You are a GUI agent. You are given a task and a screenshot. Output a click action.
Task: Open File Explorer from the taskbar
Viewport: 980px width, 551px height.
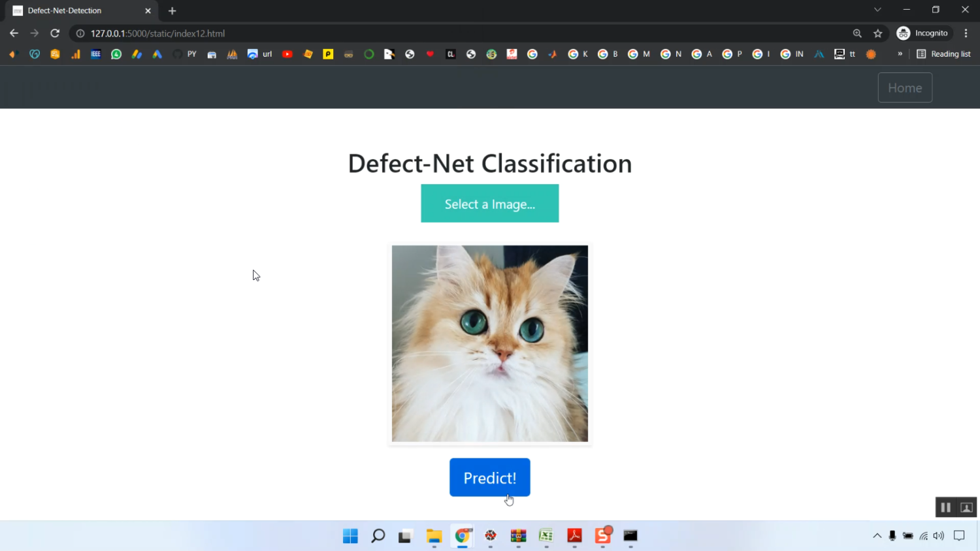pos(434,536)
